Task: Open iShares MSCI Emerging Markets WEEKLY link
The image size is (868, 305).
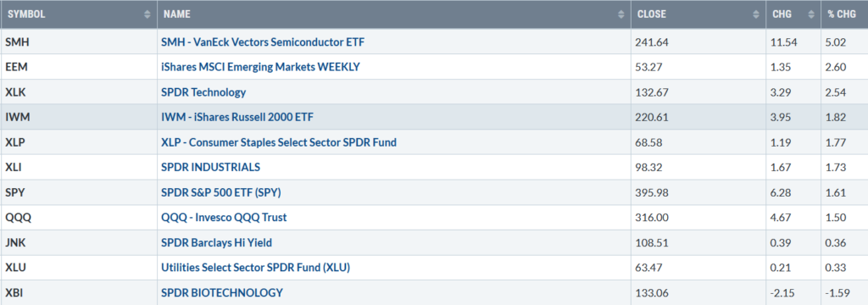Action: point(260,67)
